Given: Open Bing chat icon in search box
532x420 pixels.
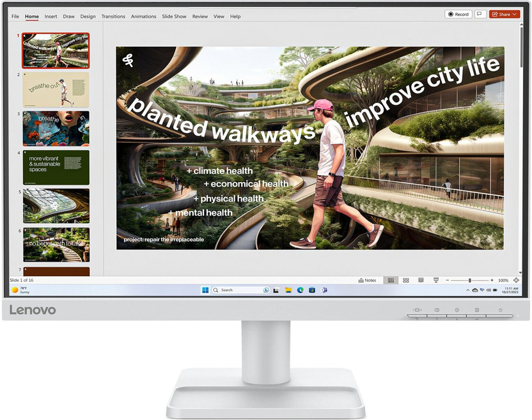Looking at the screenshot, I should pos(267,290).
